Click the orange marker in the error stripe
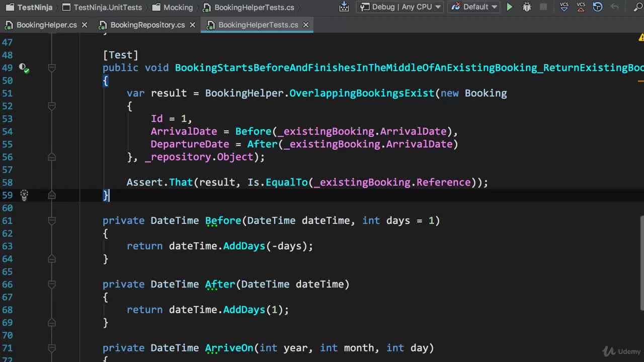 (641, 80)
